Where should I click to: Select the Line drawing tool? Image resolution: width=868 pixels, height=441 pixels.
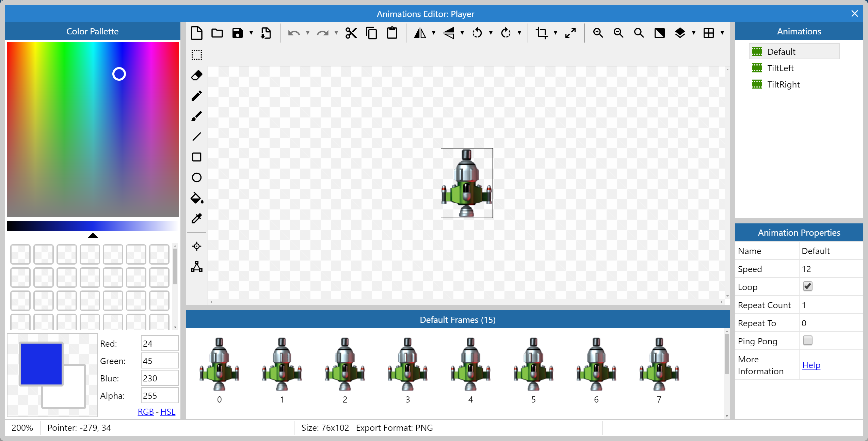click(x=196, y=137)
